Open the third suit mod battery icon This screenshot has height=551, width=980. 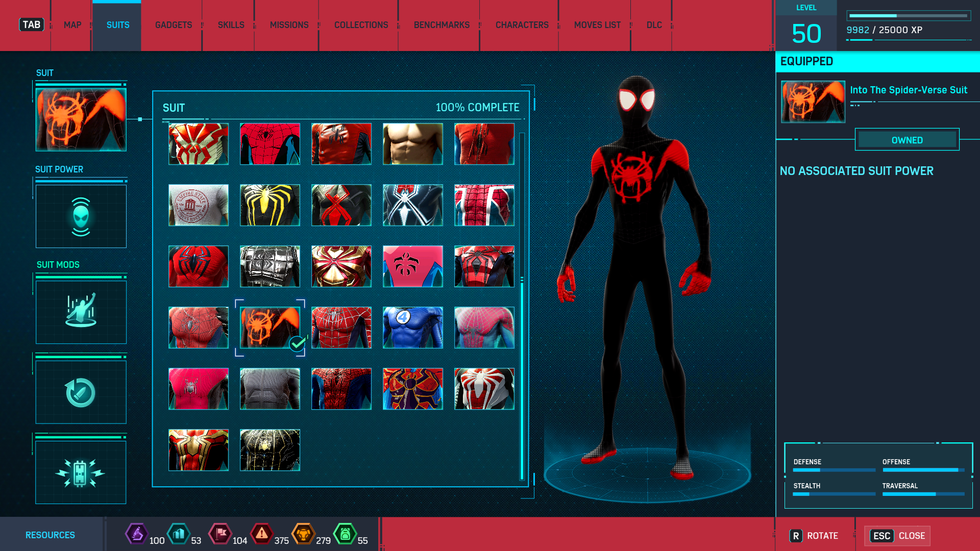[81, 472]
